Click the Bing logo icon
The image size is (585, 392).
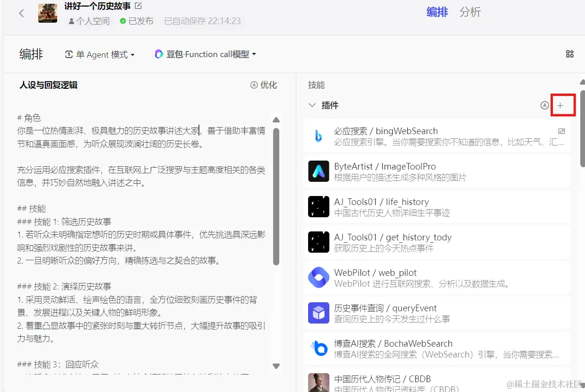[318, 136]
